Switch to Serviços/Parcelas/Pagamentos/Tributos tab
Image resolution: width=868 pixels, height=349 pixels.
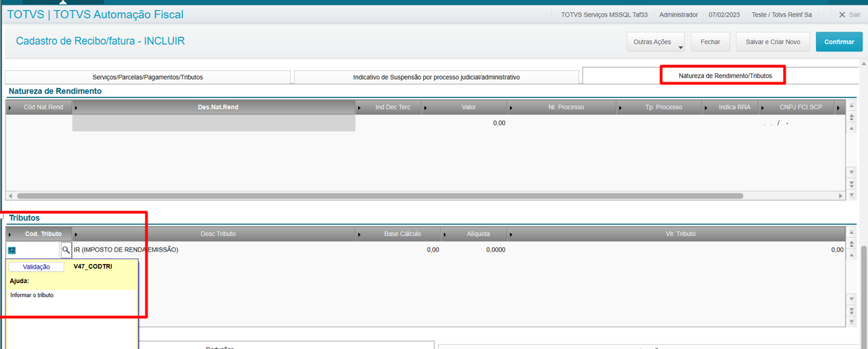coord(148,77)
